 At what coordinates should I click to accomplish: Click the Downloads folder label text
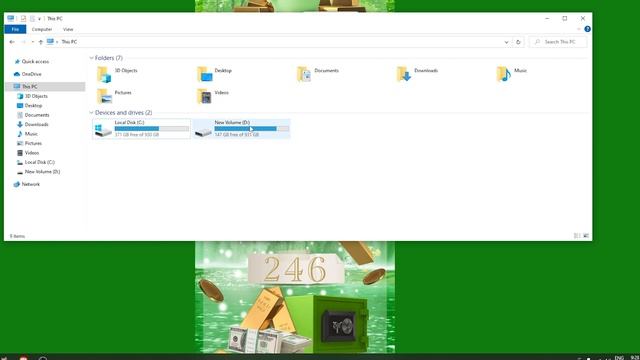pos(426,71)
